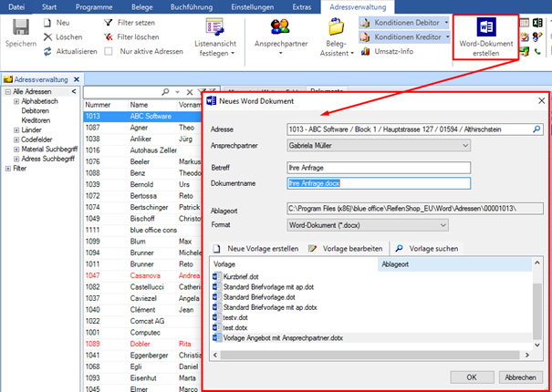Sort list by Nummer column header
Image resolution: width=552 pixels, height=392 pixels.
(x=106, y=105)
